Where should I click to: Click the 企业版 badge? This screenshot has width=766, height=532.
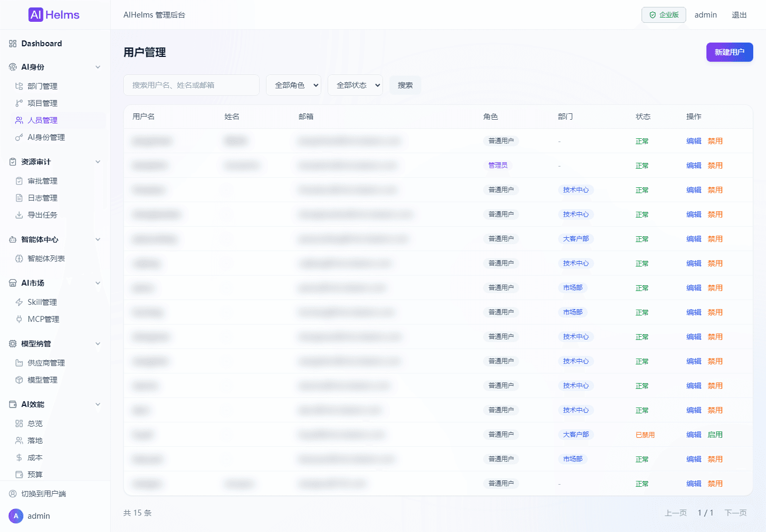tap(664, 15)
